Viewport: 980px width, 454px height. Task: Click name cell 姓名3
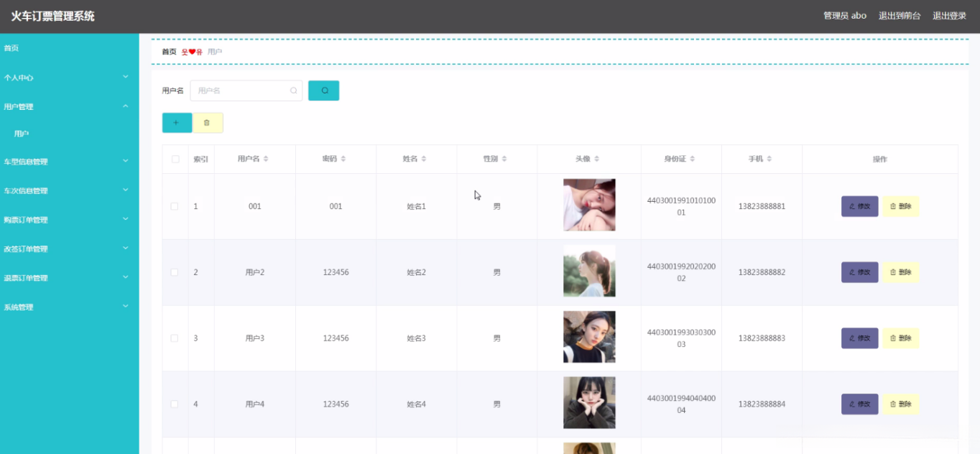[x=417, y=338]
